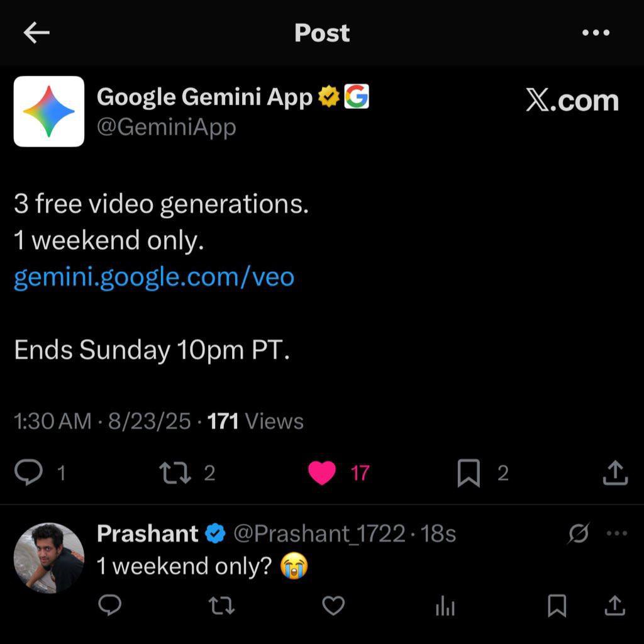Screen dimensions: 644x644
Task: Reply to the Gemini post
Action: pyautogui.click(x=29, y=473)
